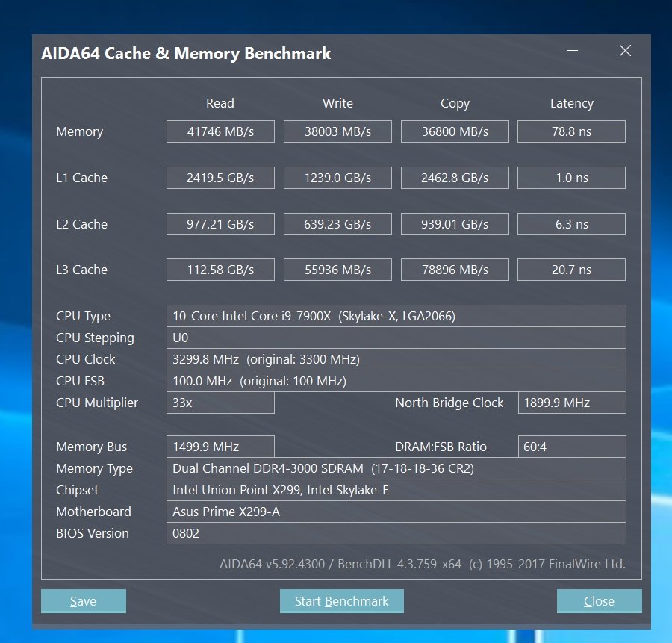Viewport: 672px width, 643px height.
Task: Click Motherboard field Asus Prime X299-A
Action: [396, 512]
